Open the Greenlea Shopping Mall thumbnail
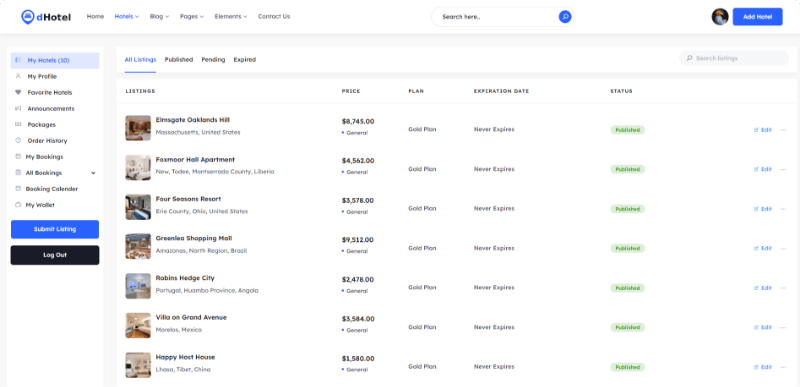 (138, 246)
